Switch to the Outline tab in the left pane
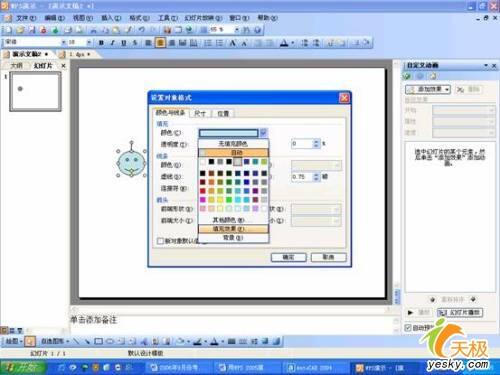 pos(16,66)
